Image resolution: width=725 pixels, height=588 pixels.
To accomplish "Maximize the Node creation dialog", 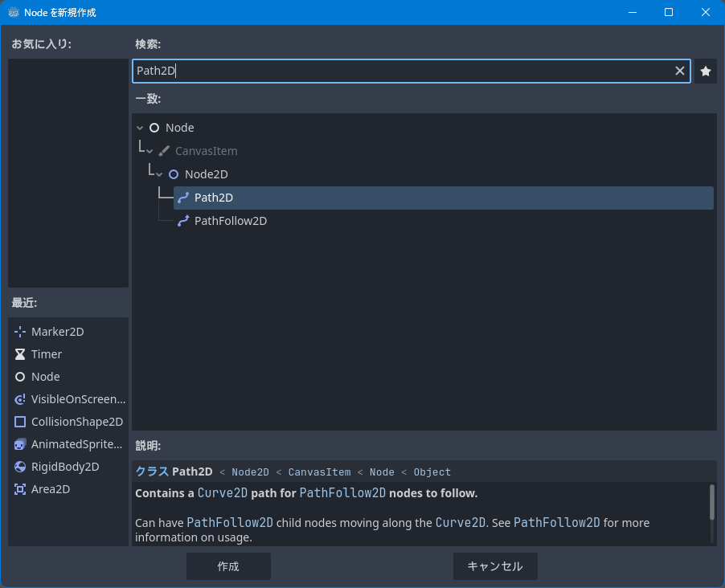I will [x=669, y=13].
